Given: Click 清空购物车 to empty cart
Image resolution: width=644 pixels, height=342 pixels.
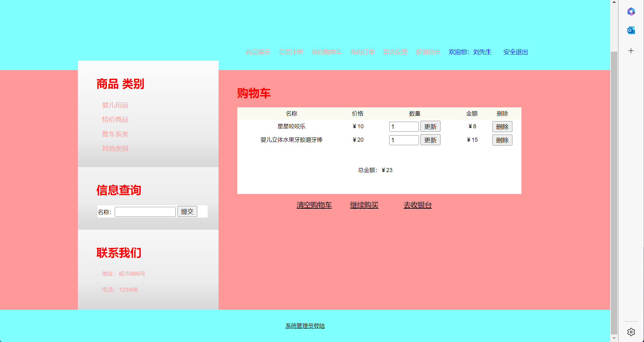Looking at the screenshot, I should [x=314, y=205].
